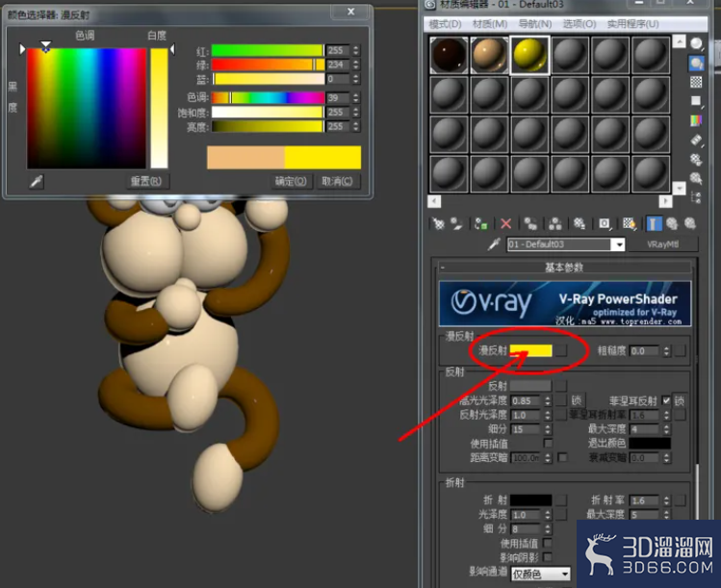Screen dimensions: 721x588
Task: Pick material from object eyedropper
Action: 494,244
